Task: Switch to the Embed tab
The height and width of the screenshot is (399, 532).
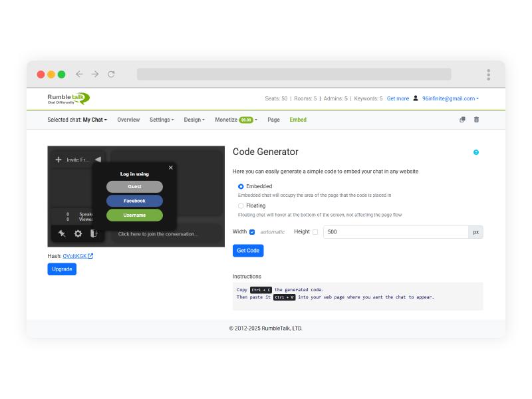Action: 298,120
